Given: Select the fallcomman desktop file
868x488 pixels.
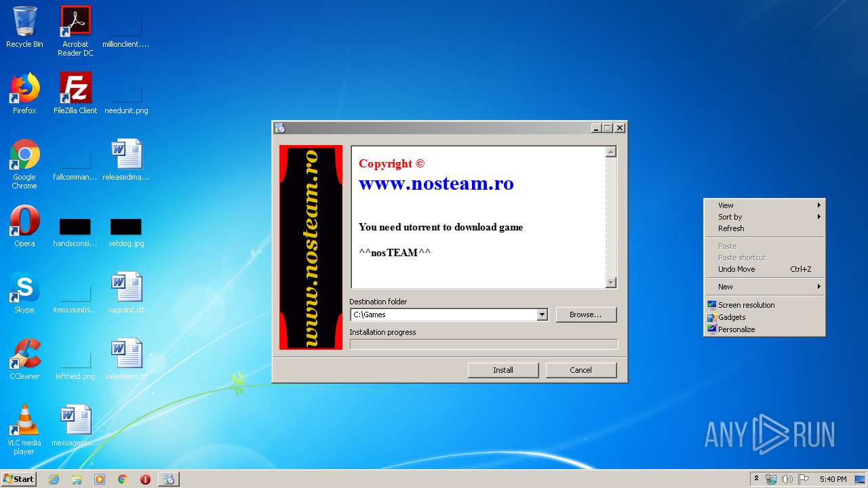Looking at the screenshot, I should pyautogui.click(x=75, y=161).
